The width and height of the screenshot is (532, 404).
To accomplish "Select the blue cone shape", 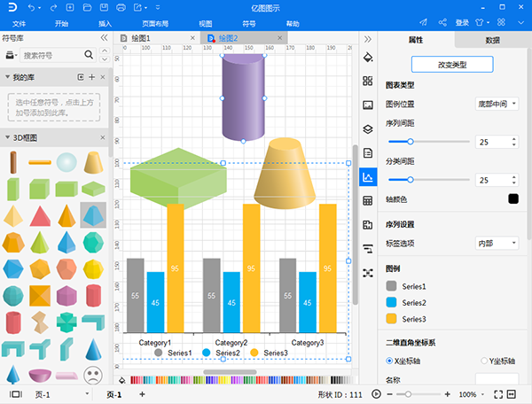I will 93,349.
